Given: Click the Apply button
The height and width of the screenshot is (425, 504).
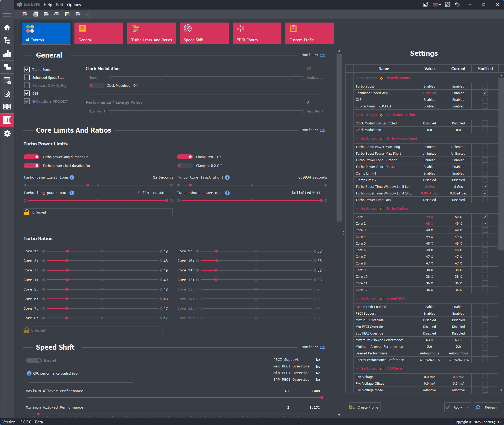Looking at the screenshot, I should click(455, 407).
